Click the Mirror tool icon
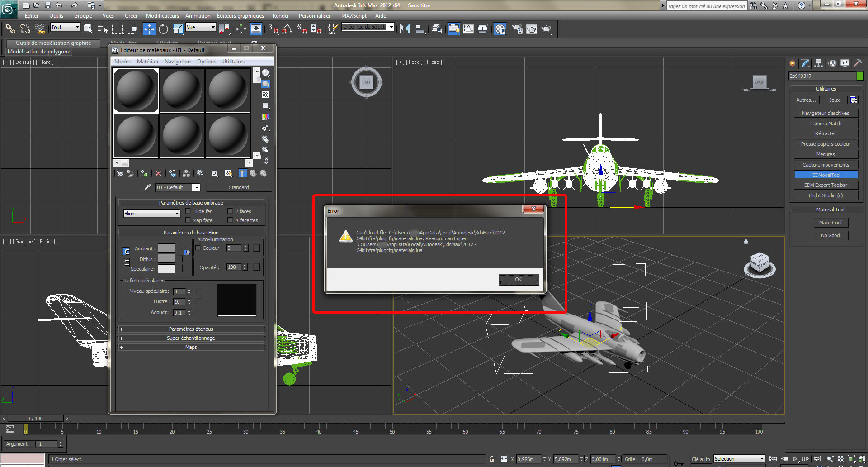868x467 pixels. pos(405,29)
